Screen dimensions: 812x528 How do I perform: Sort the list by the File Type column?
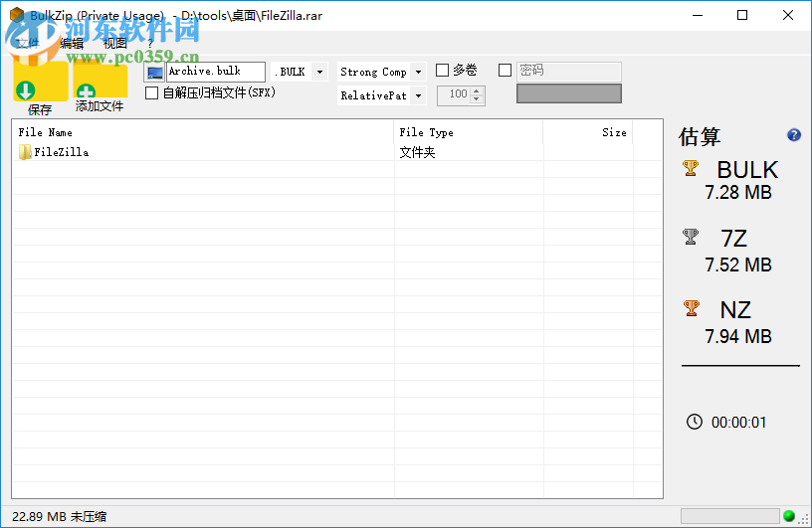468,132
